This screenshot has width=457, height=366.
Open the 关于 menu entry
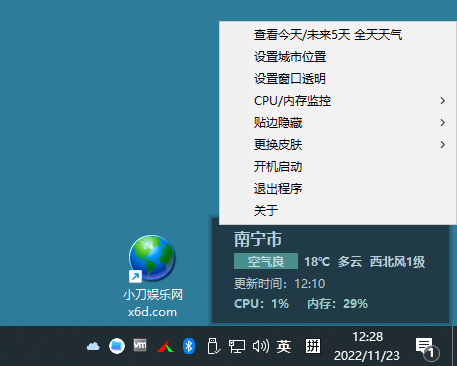coord(338,211)
